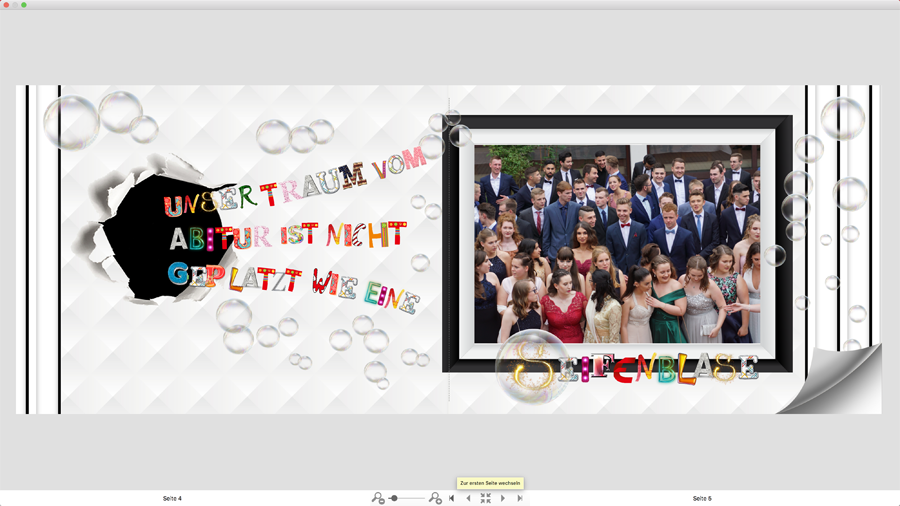Click the zoom in magnifier icon
This screenshot has width=900, height=506.
pyautogui.click(x=435, y=498)
